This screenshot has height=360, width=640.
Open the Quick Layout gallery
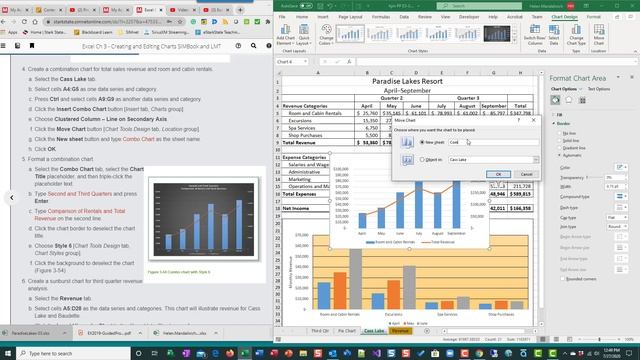click(304, 35)
